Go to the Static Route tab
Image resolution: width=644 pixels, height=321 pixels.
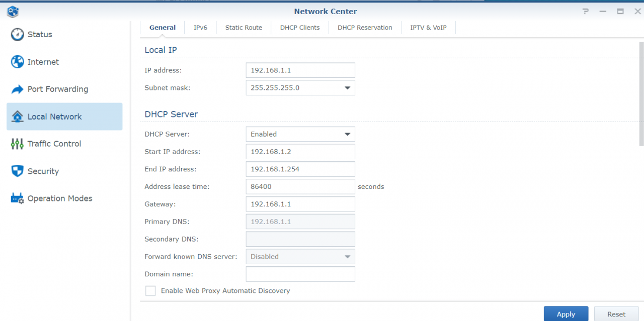244,28
